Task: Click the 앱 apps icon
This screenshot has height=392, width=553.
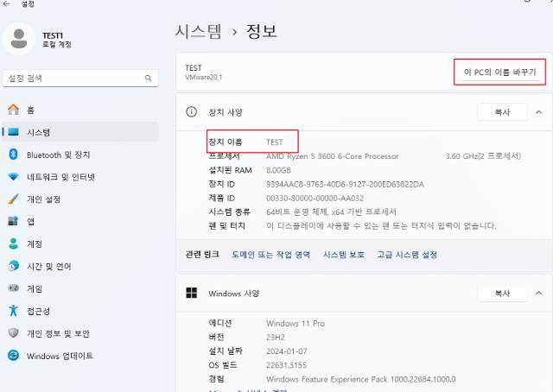Action: pyautogui.click(x=14, y=221)
